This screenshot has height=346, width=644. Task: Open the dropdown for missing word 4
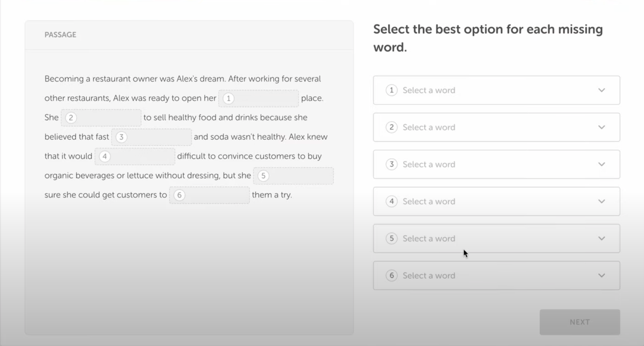coord(496,201)
